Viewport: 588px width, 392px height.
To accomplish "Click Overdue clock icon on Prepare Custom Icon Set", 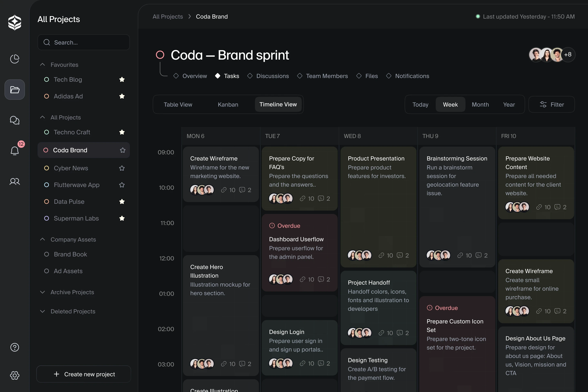I will click(430, 308).
